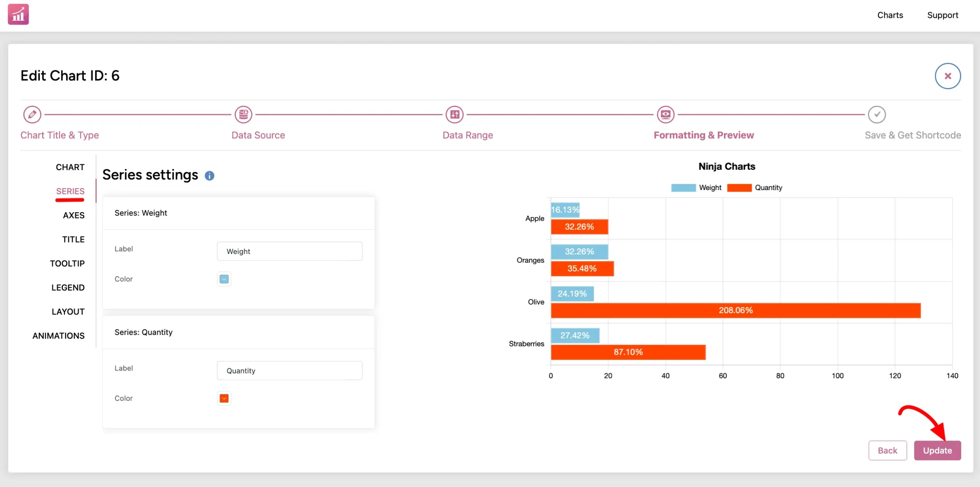Click the Ninja Charts logo icon
Screen dimensions: 980x487
(18, 15)
